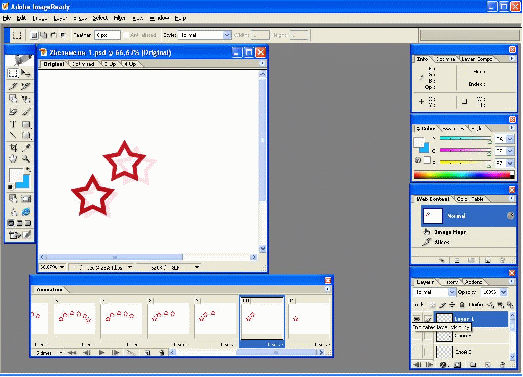Swap foreground and background colors in toolbox
This screenshot has height=377, width=523.
point(28,170)
